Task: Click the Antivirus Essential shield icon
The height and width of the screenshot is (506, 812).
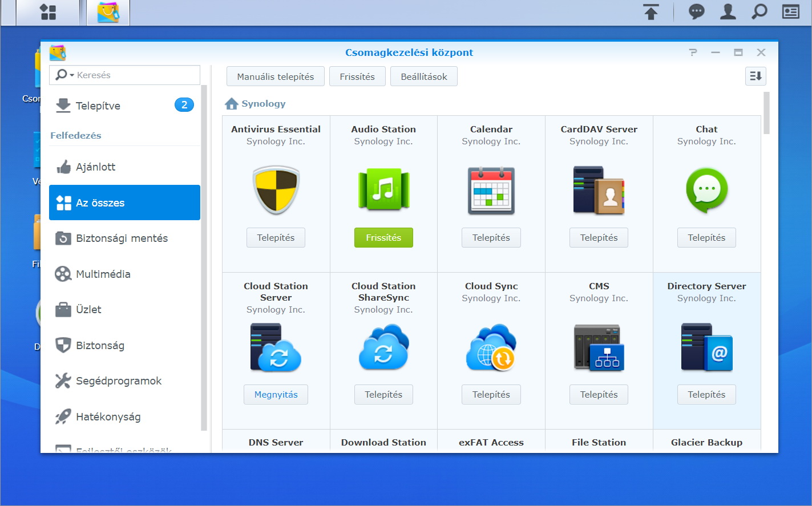Action: click(x=276, y=190)
